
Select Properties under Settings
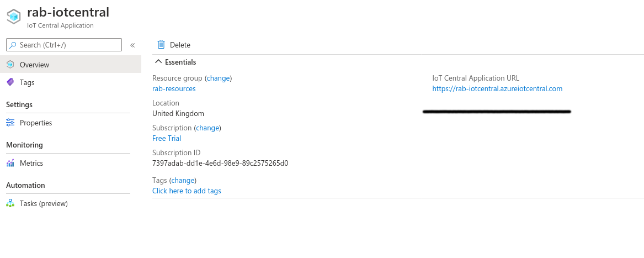pos(36,123)
